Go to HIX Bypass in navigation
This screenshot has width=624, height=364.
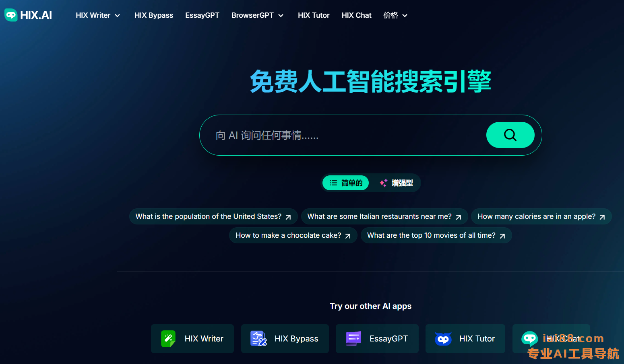click(x=154, y=15)
